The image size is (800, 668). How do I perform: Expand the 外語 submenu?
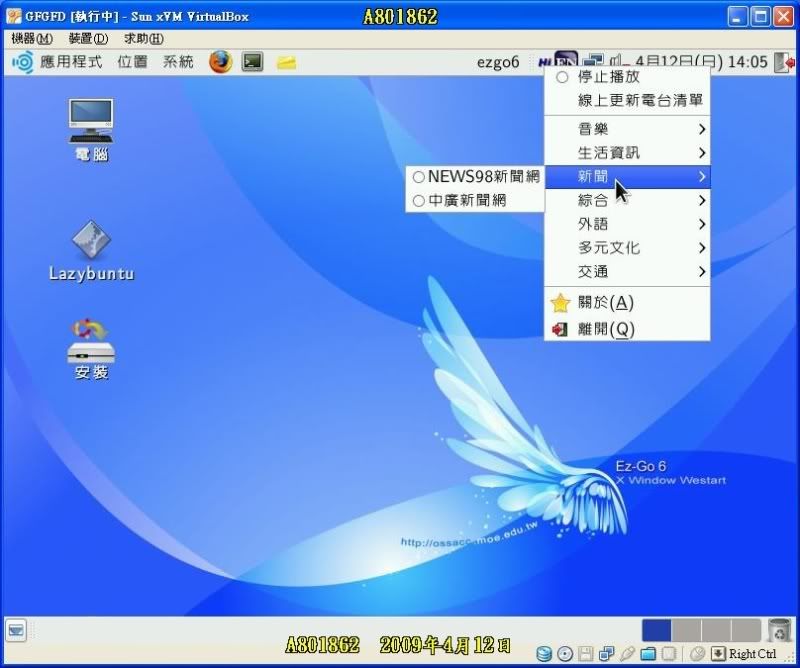[x=627, y=224]
